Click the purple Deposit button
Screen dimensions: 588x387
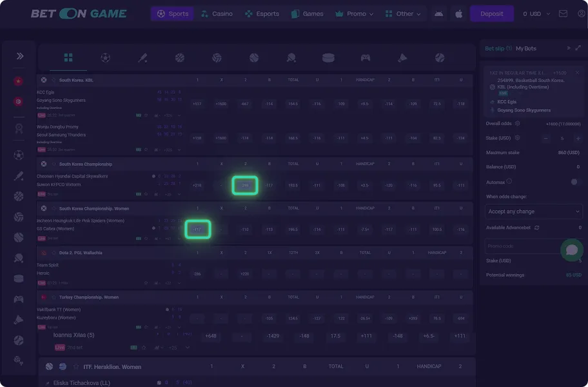point(491,14)
